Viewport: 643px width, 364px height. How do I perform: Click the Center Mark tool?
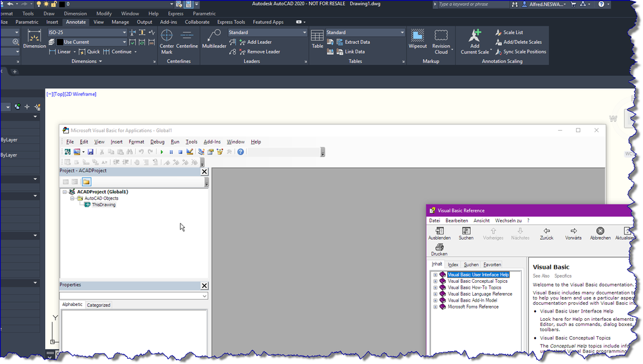[x=166, y=42]
